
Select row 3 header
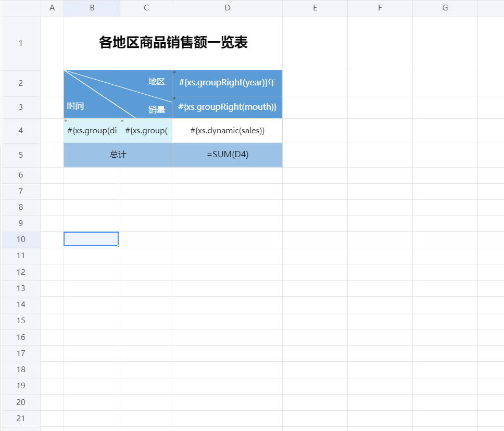[21, 107]
